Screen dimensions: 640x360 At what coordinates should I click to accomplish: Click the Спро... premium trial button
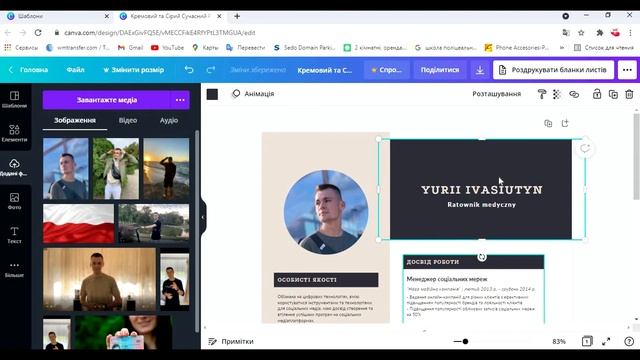386,70
